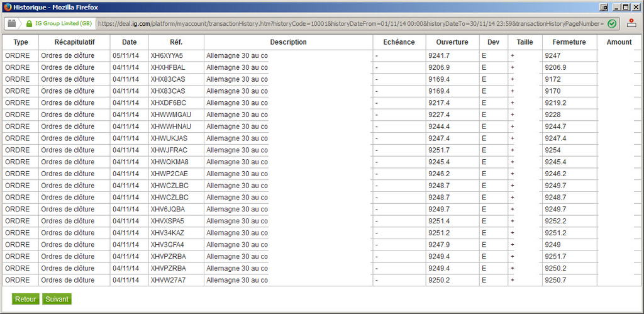
Task: Select reference XHXDF6BC
Action: pyautogui.click(x=169, y=103)
